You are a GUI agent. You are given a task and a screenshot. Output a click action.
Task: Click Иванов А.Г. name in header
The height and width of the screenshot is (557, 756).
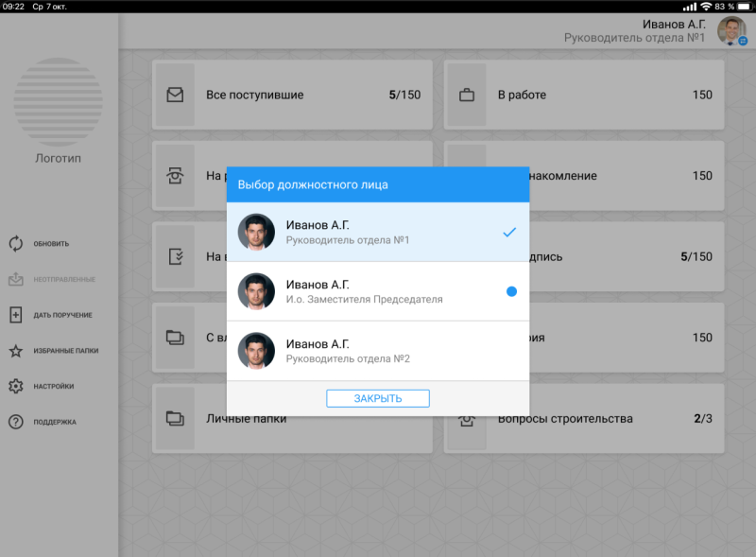click(674, 25)
